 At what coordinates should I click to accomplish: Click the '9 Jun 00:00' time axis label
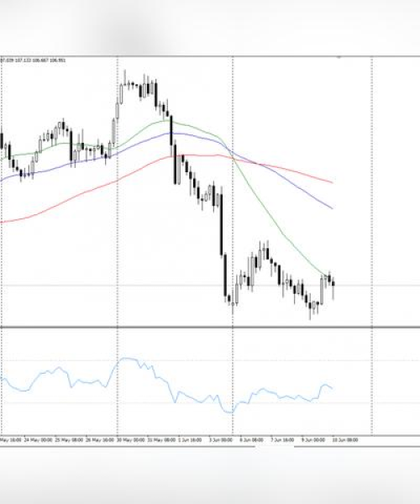[312, 439]
